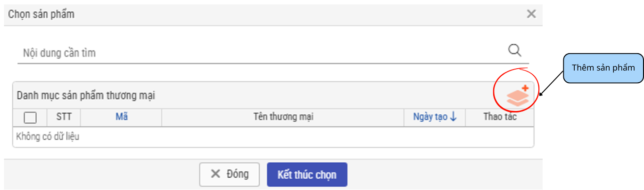Confirm with the Kết thúc chọn button
The height and width of the screenshot is (190, 644).
coord(307,175)
